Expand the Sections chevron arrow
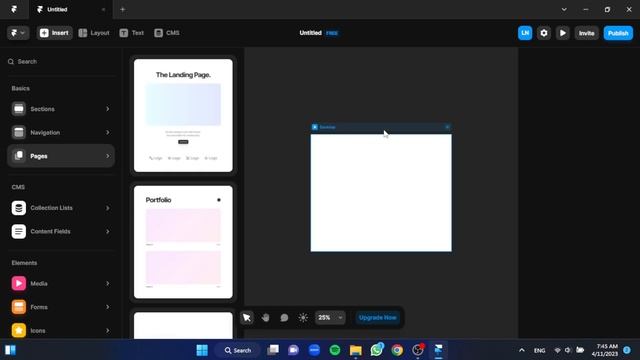Viewport: 640px width, 360px height. pyautogui.click(x=108, y=109)
